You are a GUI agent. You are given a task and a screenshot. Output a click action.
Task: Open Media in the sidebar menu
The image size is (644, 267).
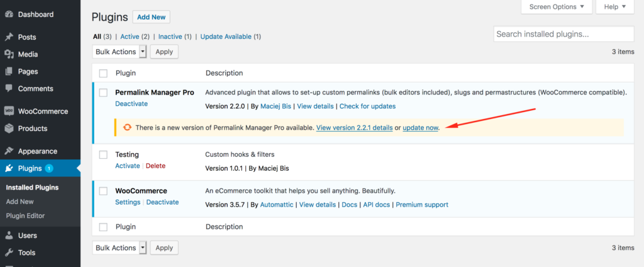[28, 54]
